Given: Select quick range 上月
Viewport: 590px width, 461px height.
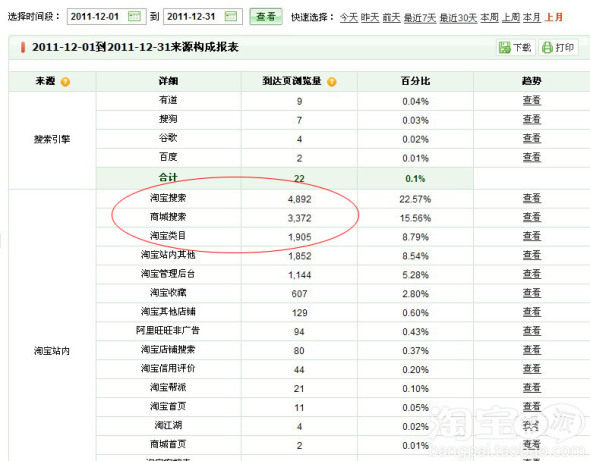Looking at the screenshot, I should [x=554, y=17].
